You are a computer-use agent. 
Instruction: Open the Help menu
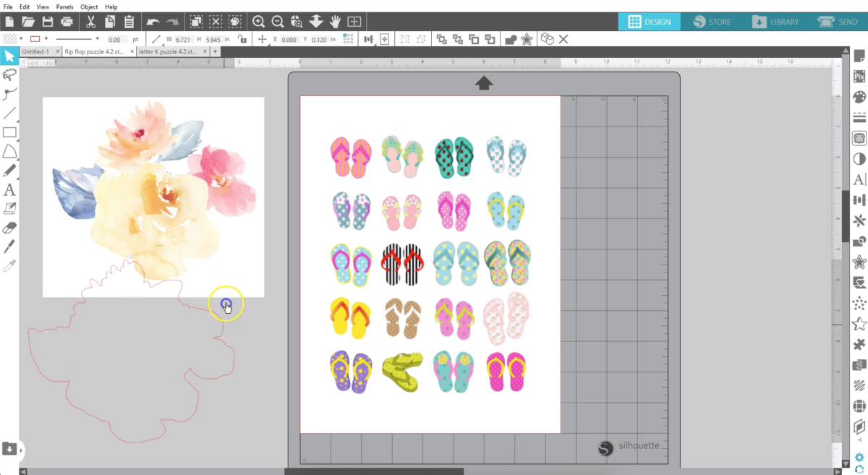pyautogui.click(x=111, y=7)
